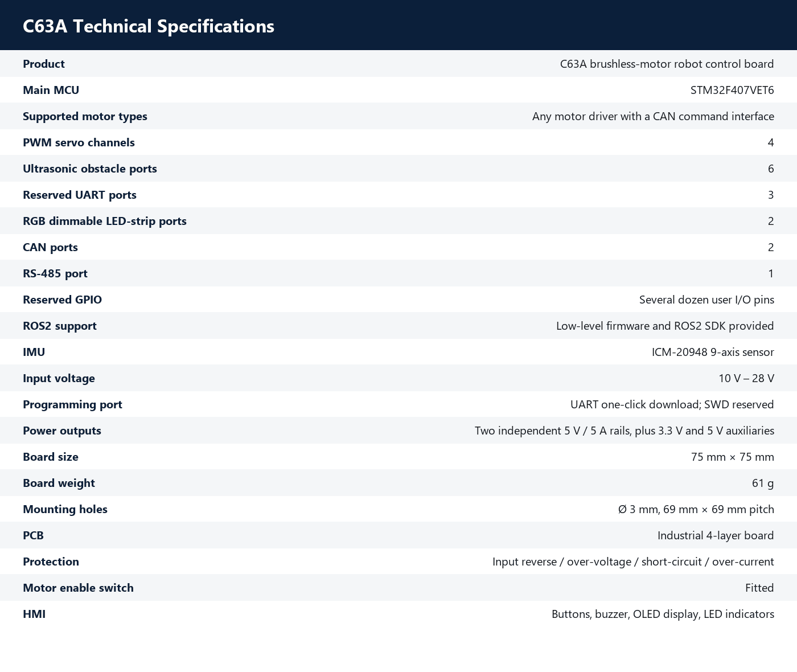Click the C63A Technical Specifications heading
Viewport: 797px width, 672px height.
point(149,26)
